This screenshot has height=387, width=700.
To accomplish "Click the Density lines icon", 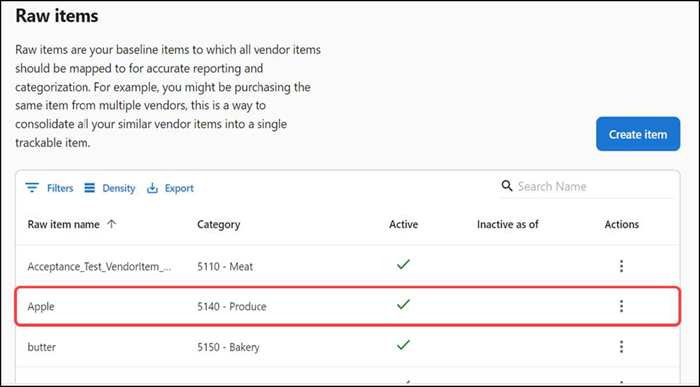I will [90, 188].
